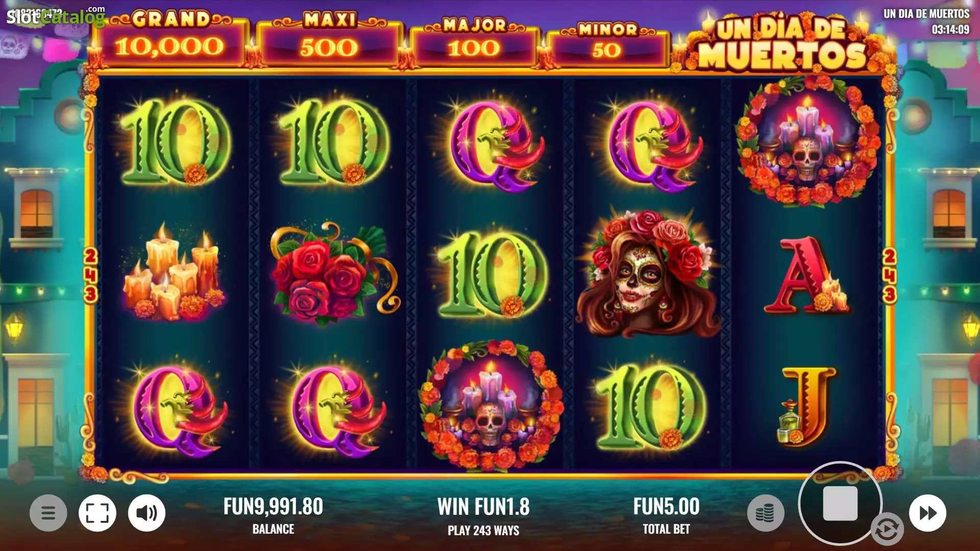Stop the spinning reels
Viewport: 980px width, 551px height.
[x=840, y=504]
